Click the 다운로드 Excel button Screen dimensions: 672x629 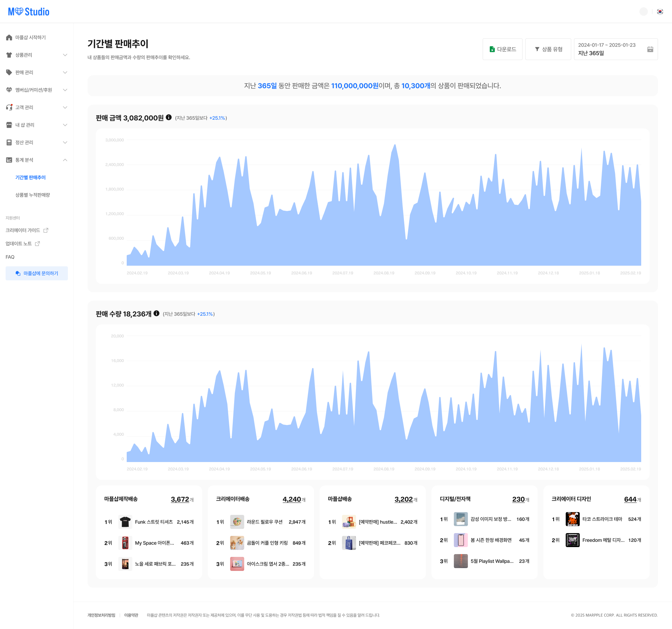[502, 49]
